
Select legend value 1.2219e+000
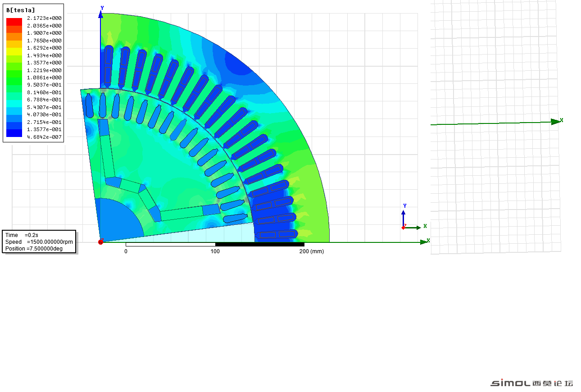(44, 70)
